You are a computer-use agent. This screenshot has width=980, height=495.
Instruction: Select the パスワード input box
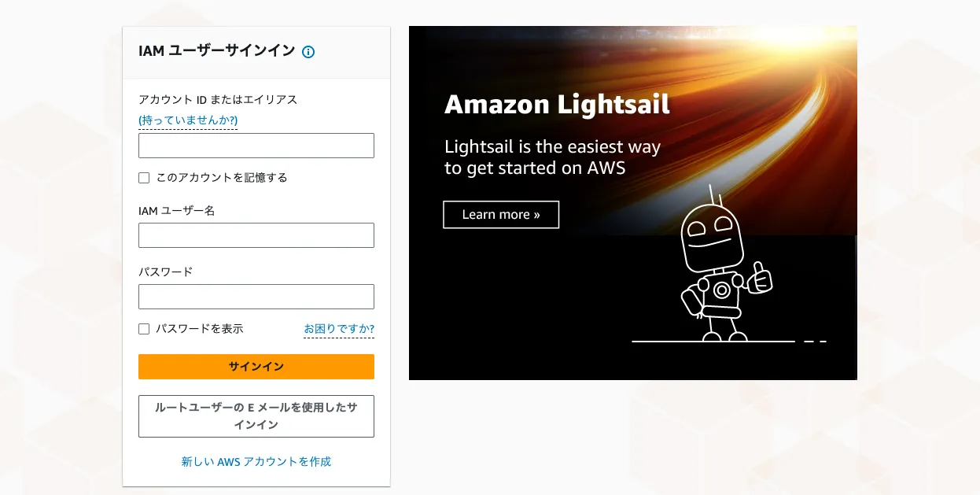[x=256, y=297]
